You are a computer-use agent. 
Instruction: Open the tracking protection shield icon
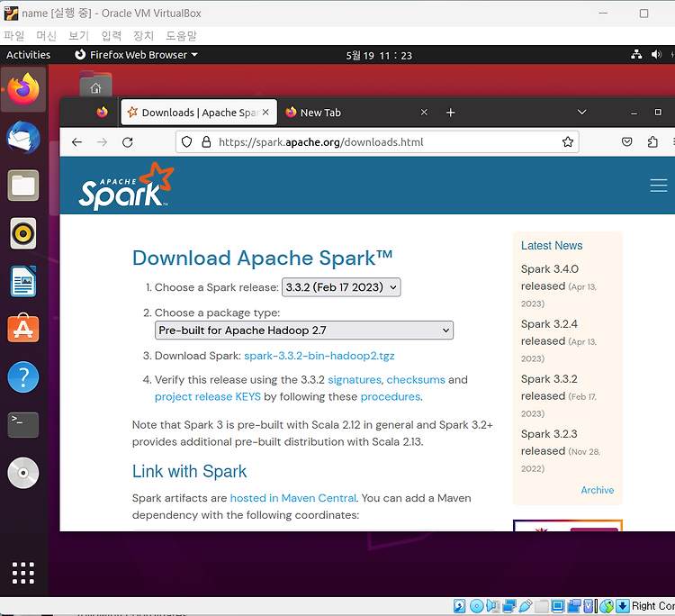pyautogui.click(x=186, y=142)
